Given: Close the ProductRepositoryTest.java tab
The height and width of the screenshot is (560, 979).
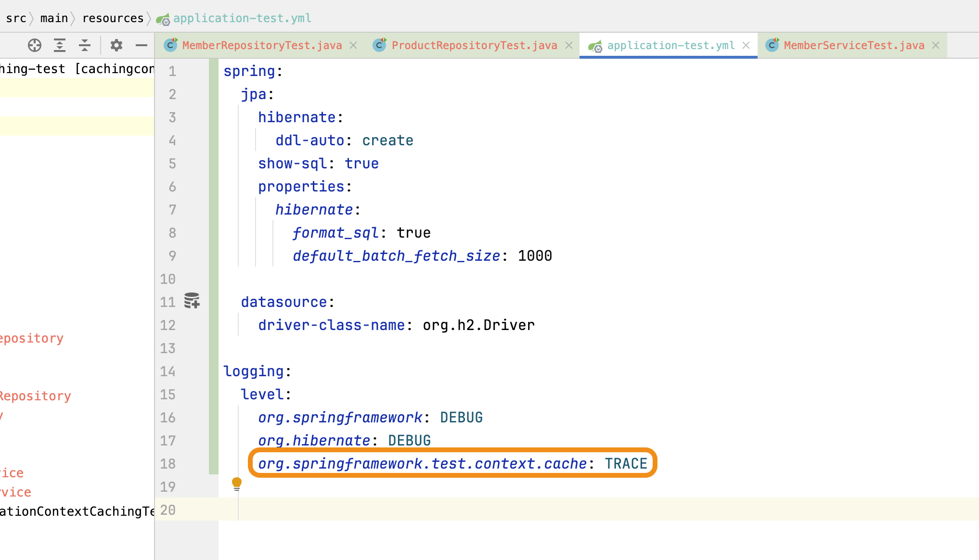Looking at the screenshot, I should (x=569, y=45).
